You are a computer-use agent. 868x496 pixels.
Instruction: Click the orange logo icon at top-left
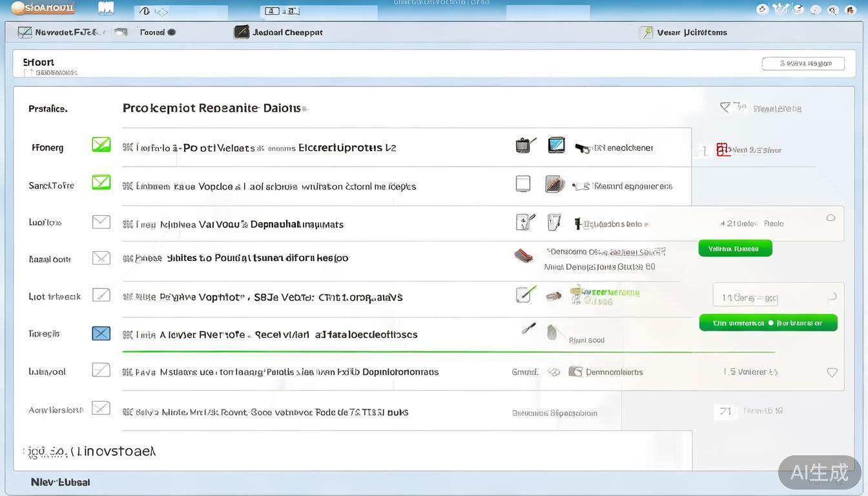point(19,8)
